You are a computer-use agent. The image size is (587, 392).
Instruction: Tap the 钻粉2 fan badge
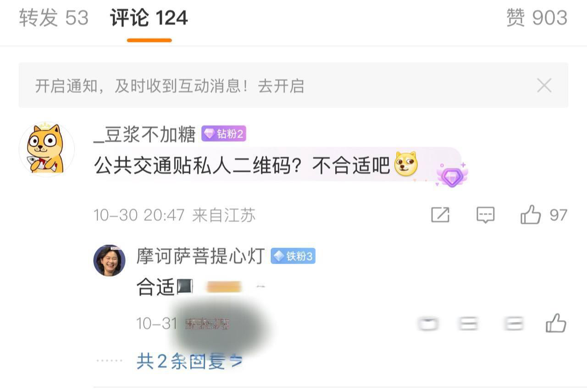pos(224,134)
